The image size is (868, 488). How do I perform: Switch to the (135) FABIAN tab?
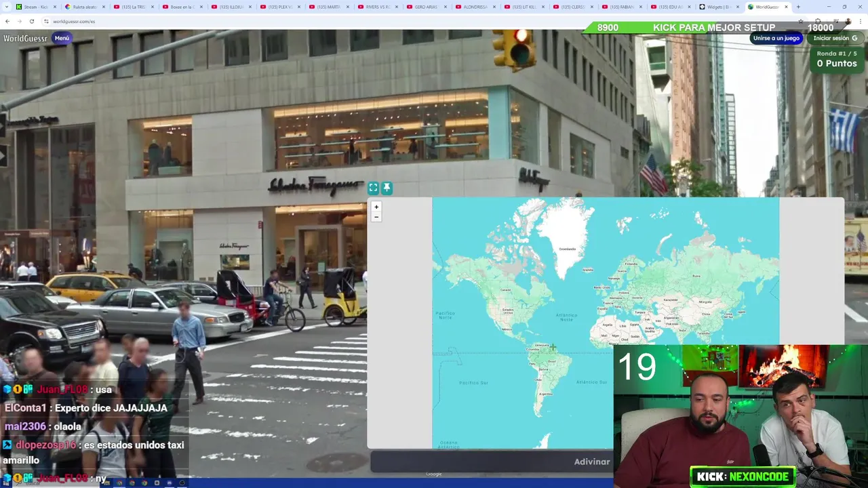tap(621, 7)
